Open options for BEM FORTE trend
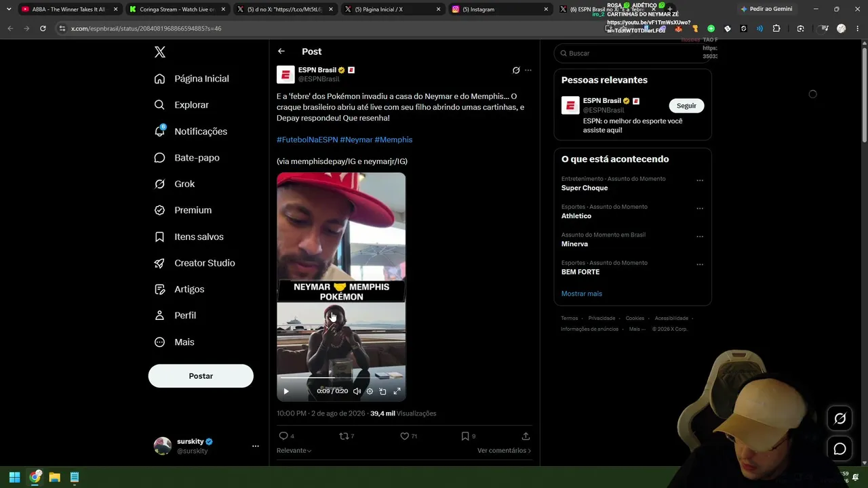Viewport: 868px width, 488px height. click(x=700, y=265)
